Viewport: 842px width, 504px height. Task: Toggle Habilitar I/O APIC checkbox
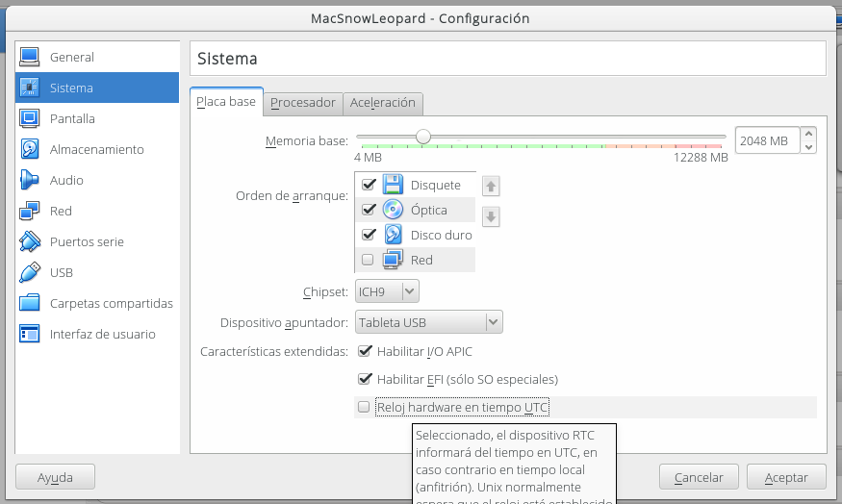click(365, 351)
